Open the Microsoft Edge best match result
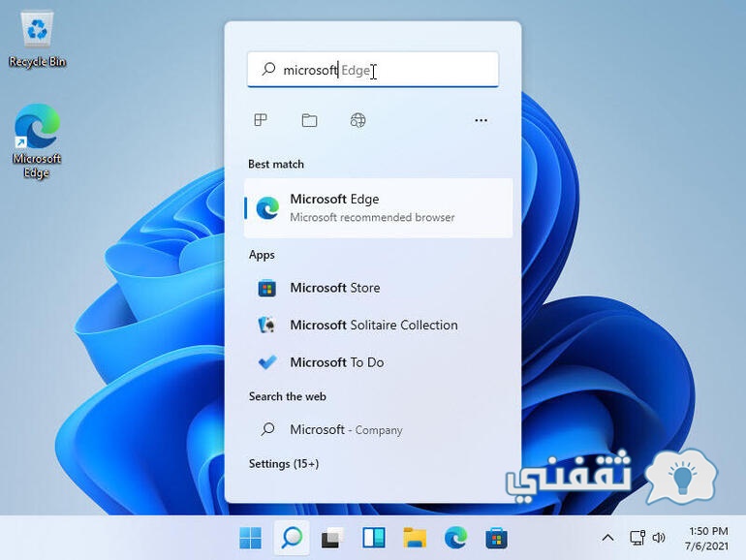Image resolution: width=746 pixels, height=560 pixels. (x=378, y=208)
